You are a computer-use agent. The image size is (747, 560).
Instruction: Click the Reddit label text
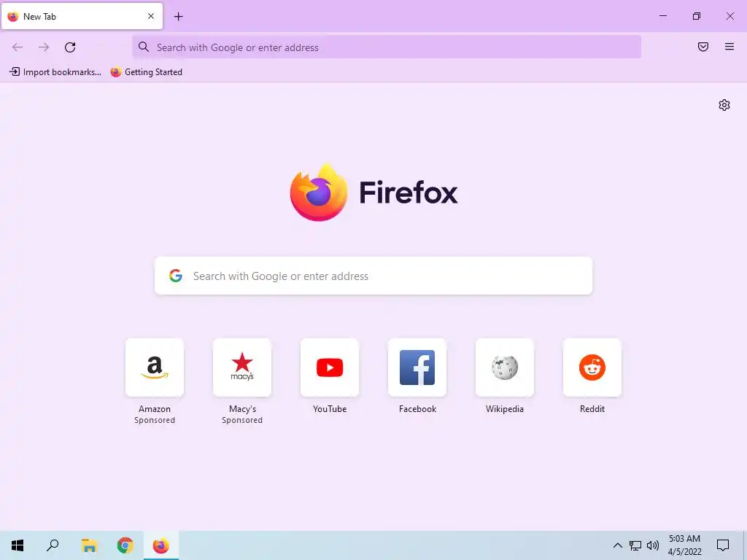click(592, 408)
